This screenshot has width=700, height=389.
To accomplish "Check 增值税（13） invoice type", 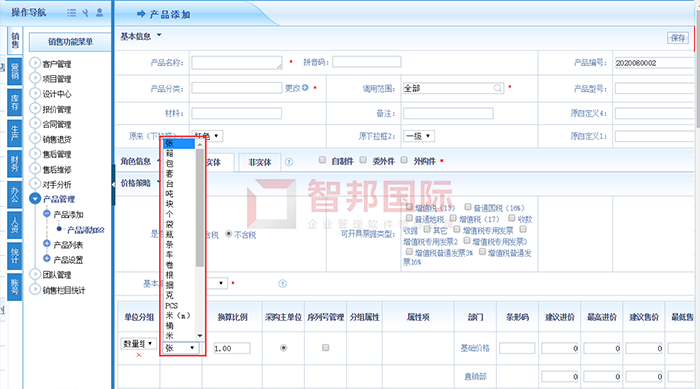I will coord(409,207).
